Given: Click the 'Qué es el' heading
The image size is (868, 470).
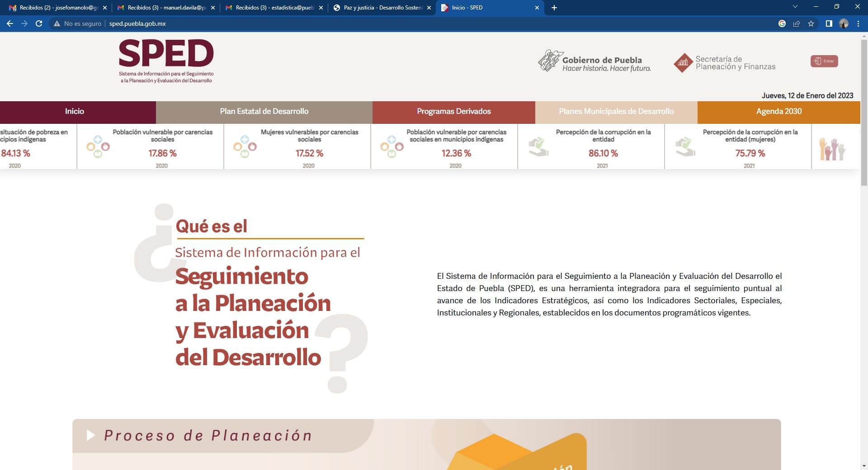Looking at the screenshot, I should coord(211,226).
